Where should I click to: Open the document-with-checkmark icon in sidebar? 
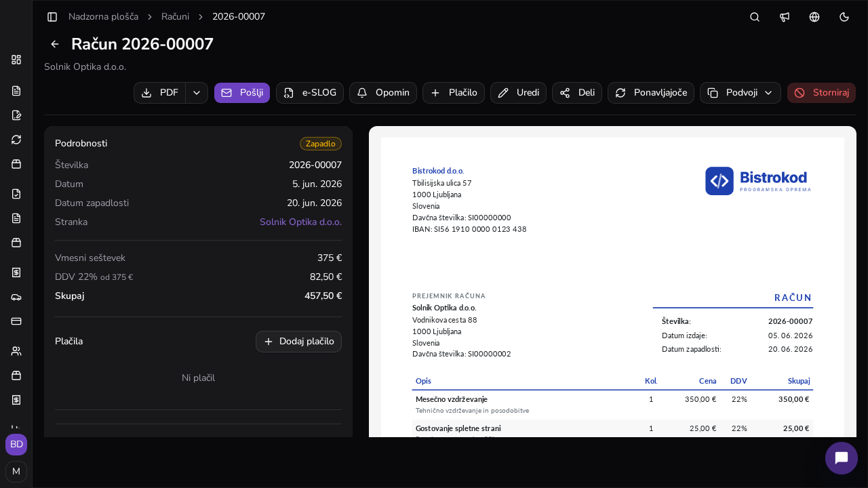point(16,194)
